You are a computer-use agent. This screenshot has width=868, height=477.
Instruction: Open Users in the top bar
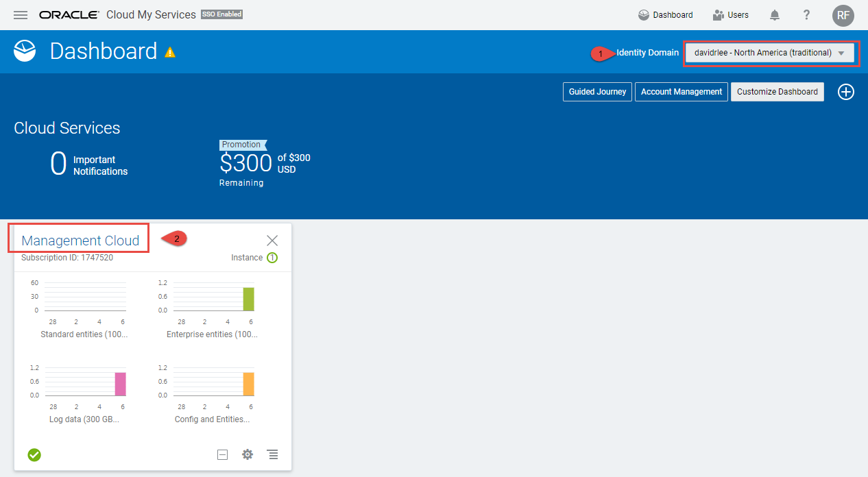730,15
